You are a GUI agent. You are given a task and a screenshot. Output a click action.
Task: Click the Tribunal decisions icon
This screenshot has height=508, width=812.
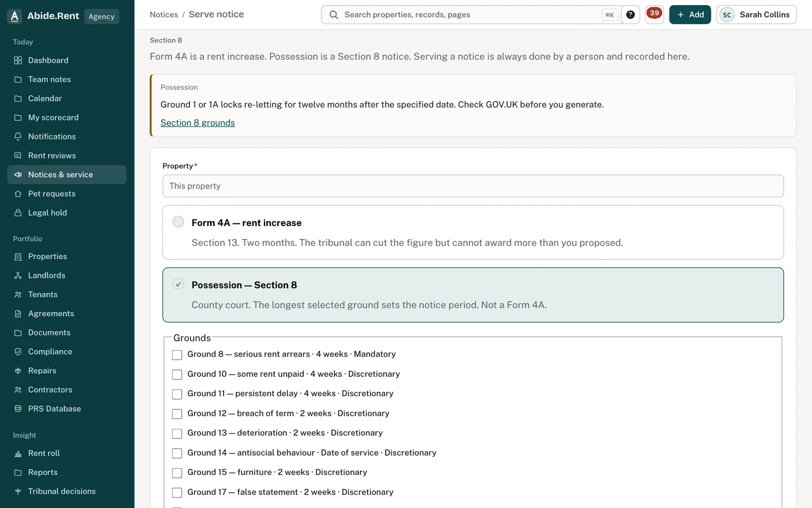(18, 491)
